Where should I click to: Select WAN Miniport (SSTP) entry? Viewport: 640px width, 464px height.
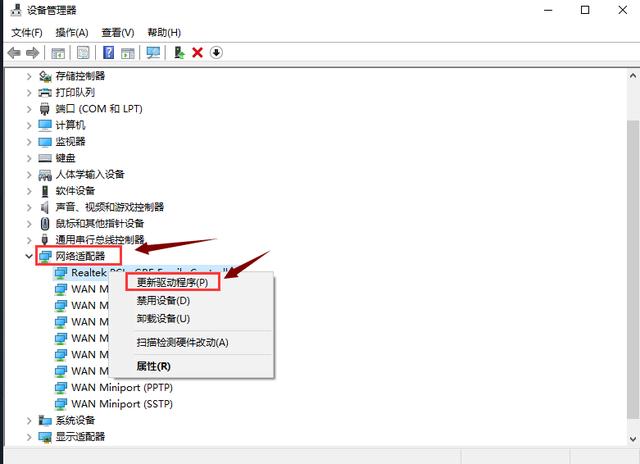point(122,404)
